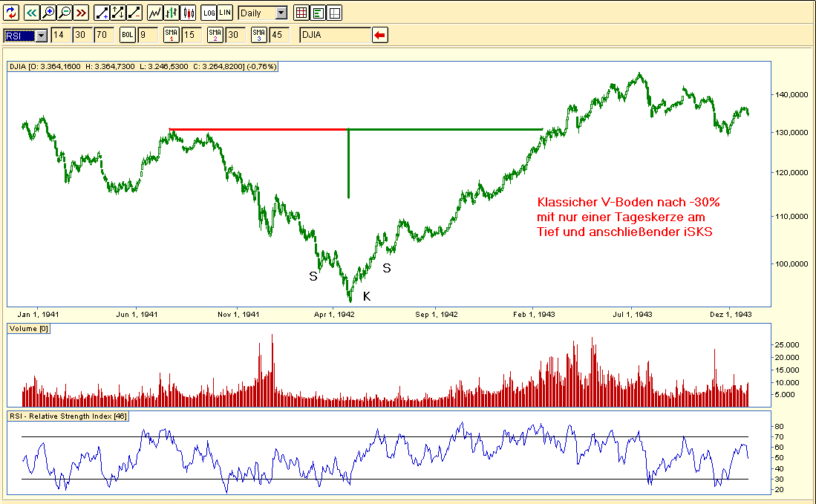Click the SMA 3 period field 45
Image resolution: width=816 pixels, height=504 pixels.
279,35
